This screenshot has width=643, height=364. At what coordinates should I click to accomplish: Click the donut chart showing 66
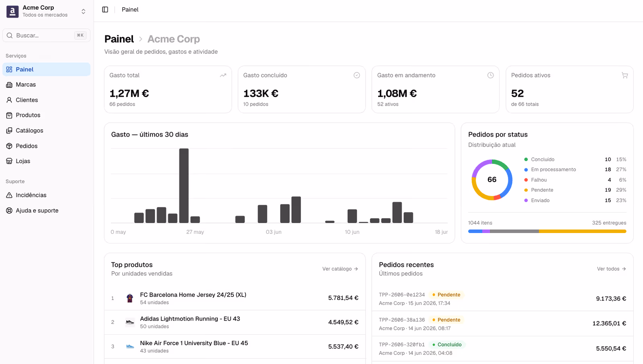click(x=492, y=180)
